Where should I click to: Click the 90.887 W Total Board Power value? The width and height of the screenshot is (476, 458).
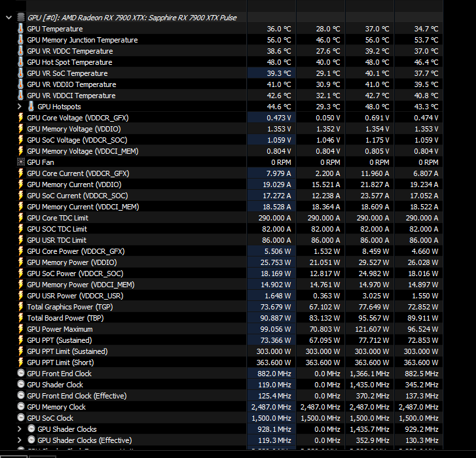[276, 318]
